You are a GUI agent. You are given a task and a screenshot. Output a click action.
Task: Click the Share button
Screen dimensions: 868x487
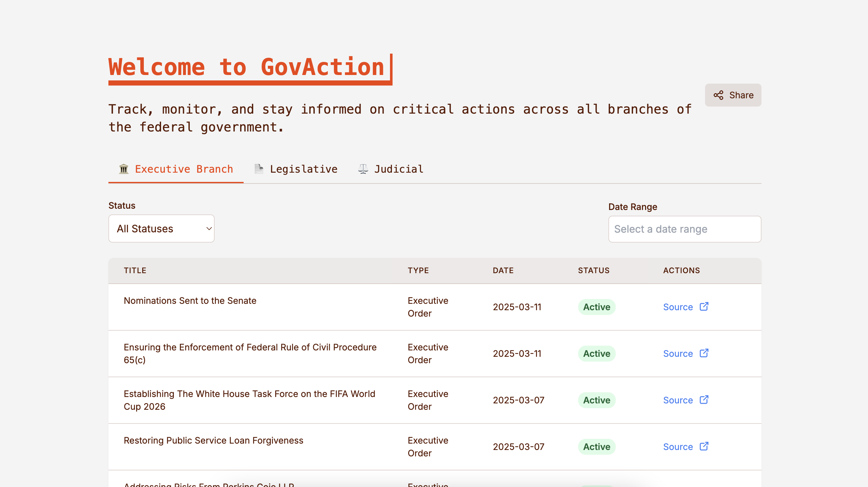733,95
